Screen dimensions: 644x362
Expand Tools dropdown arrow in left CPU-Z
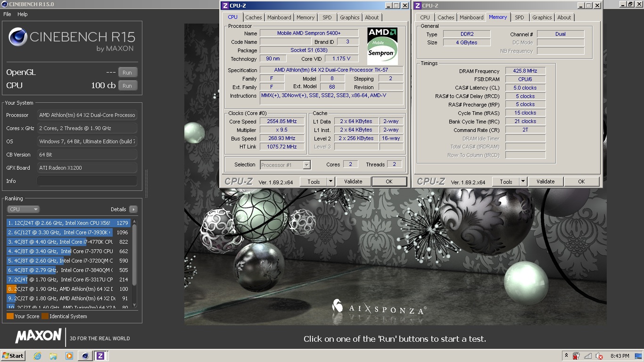pos(330,181)
